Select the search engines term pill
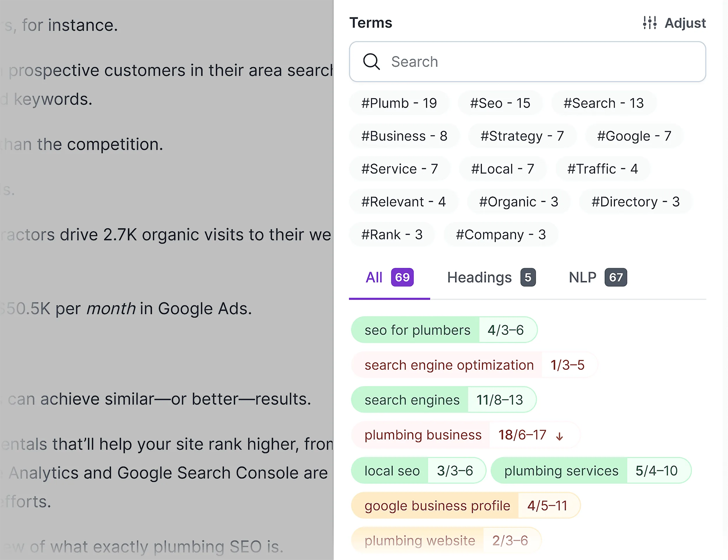Screen dimensions: 728x560 click(x=412, y=400)
